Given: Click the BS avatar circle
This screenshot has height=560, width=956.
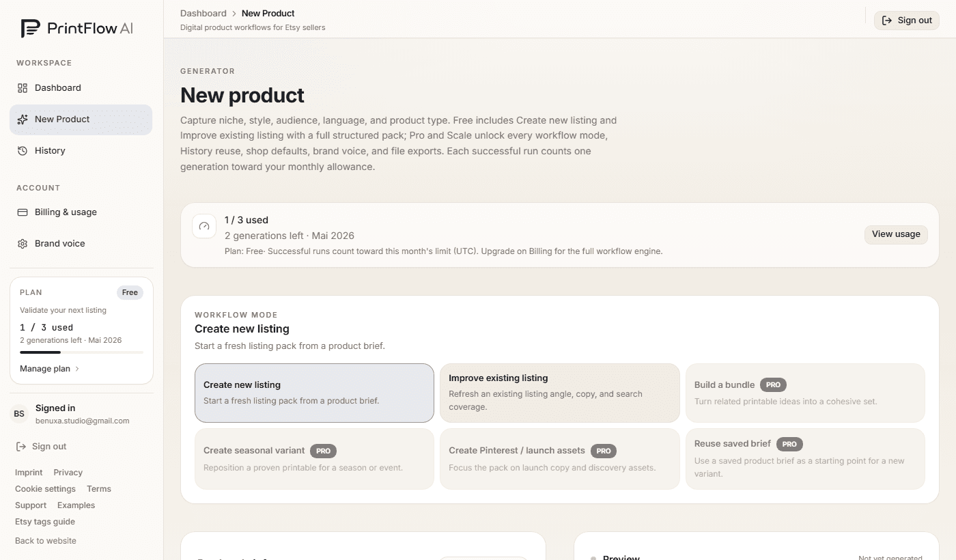Looking at the screenshot, I should (x=19, y=414).
